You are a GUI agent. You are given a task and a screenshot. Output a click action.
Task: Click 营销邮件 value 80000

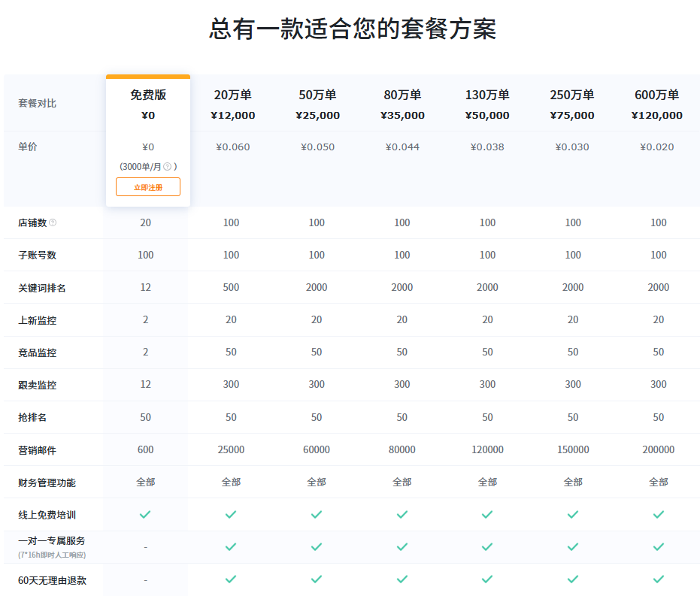402,449
